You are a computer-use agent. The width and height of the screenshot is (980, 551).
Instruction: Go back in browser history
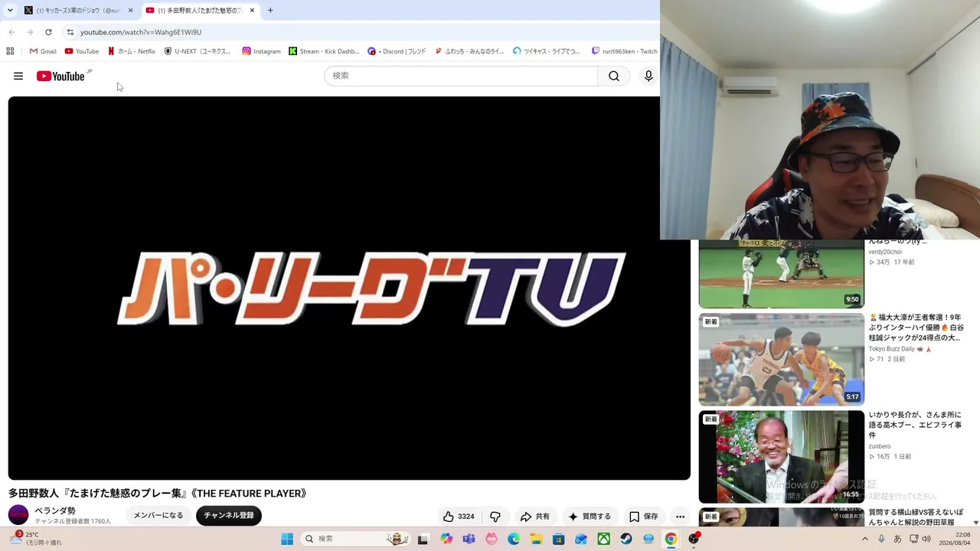(x=11, y=32)
